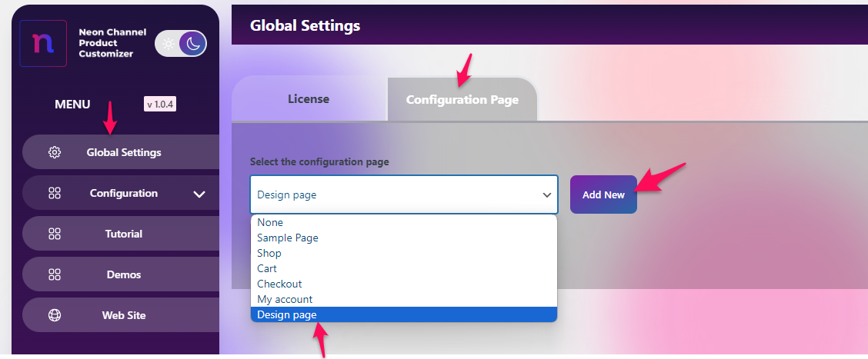Choose 'Sample Page' from the dropdown list

[288, 238]
